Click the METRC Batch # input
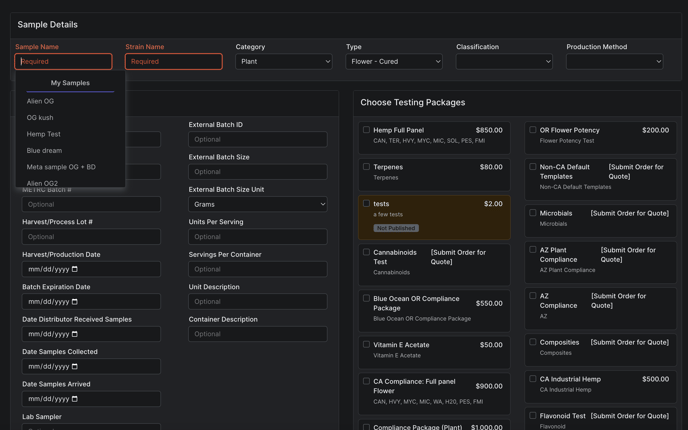Viewport: 688px width, 430px height. pos(91,204)
